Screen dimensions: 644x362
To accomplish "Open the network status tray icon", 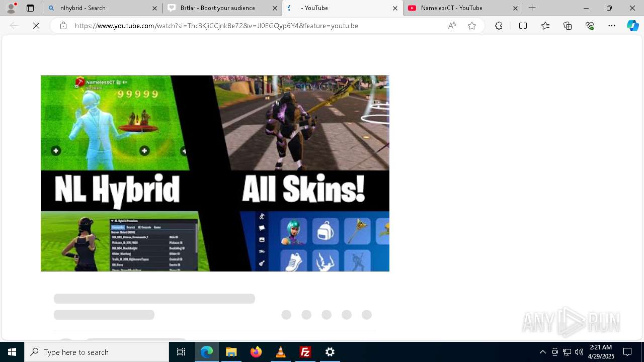I will click(x=567, y=352).
